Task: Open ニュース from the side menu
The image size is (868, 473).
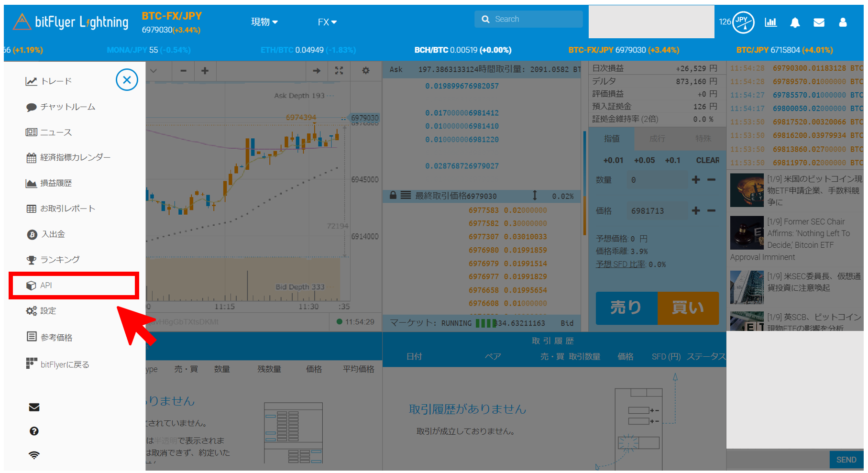Action: tap(49, 132)
